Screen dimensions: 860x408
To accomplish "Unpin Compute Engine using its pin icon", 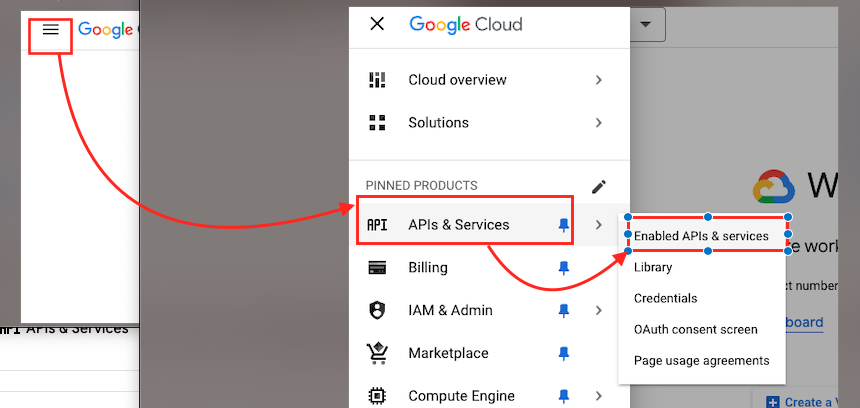I will [563, 395].
